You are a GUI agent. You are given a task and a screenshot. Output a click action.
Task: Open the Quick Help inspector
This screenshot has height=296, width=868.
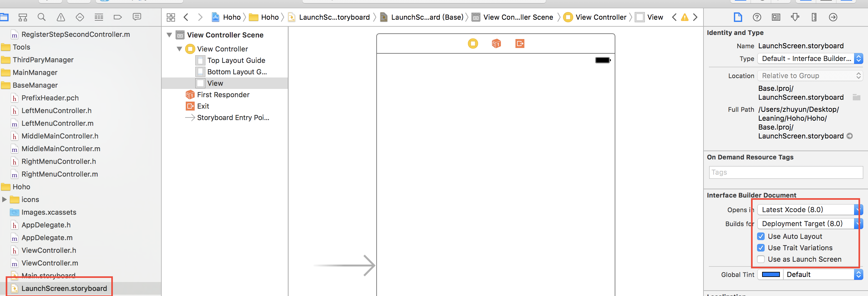point(757,17)
